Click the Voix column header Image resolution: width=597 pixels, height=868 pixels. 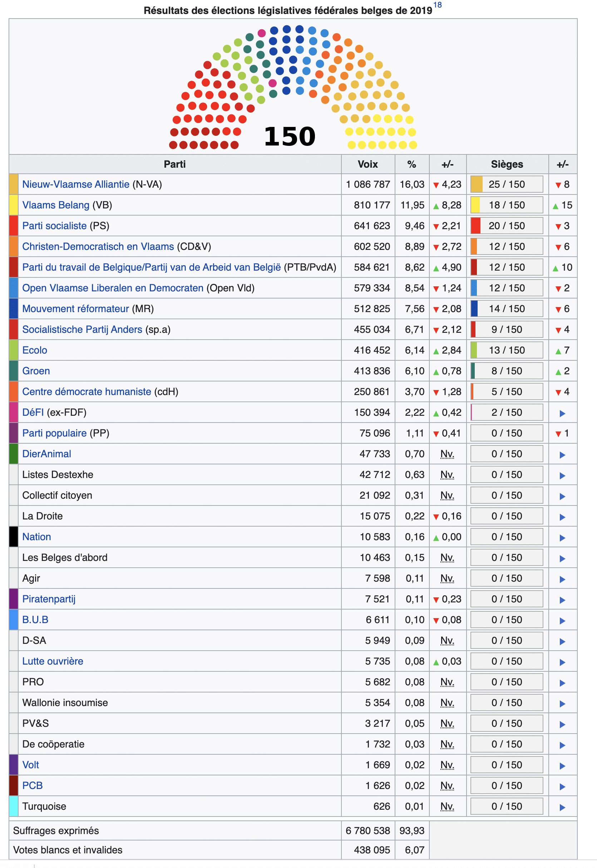pos(368,164)
